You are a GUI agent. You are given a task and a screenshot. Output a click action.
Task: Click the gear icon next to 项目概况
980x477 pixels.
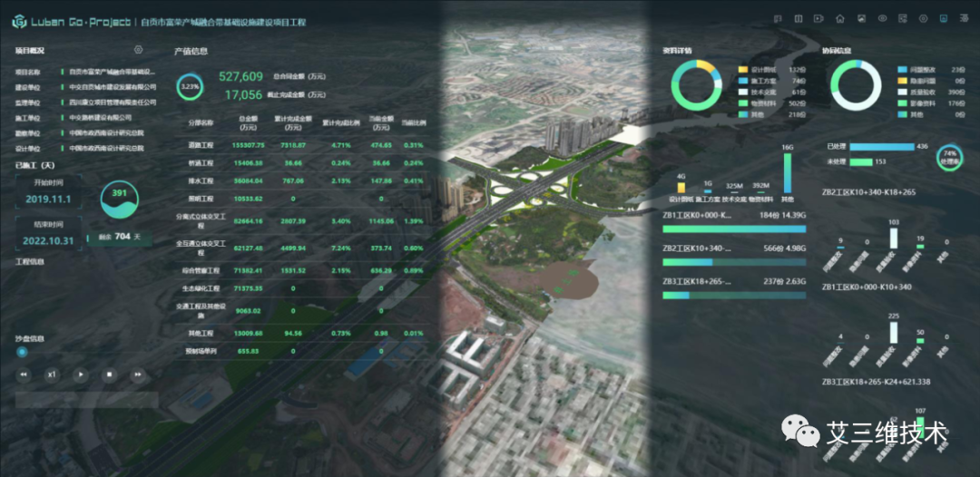[139, 49]
